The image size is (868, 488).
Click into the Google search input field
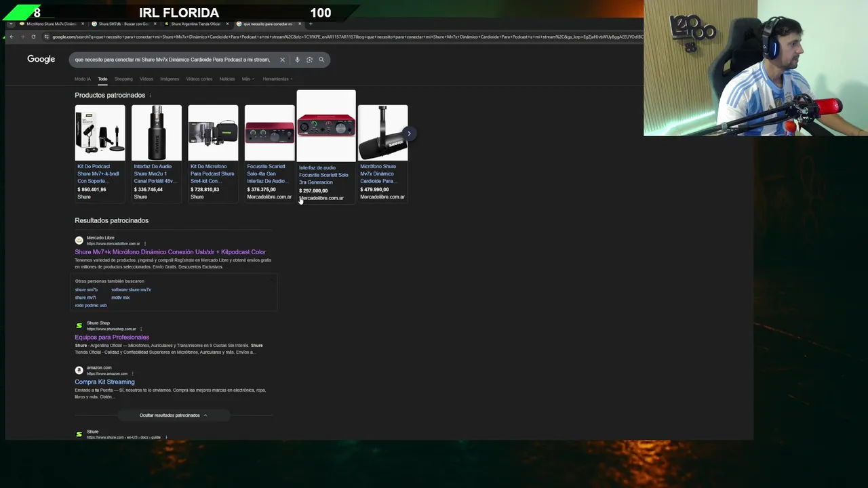point(172,60)
